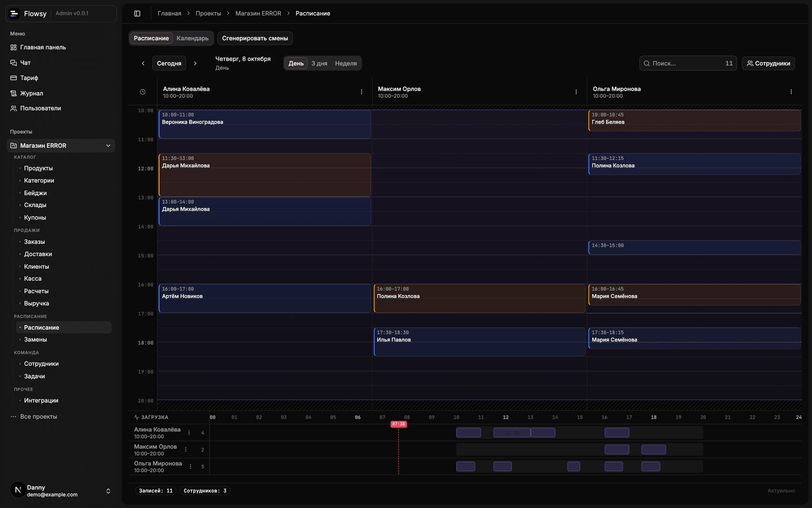Screen dimensions: 812x508
Task: Open Максим Орлов options in Загрузка panel
Action: (186, 450)
